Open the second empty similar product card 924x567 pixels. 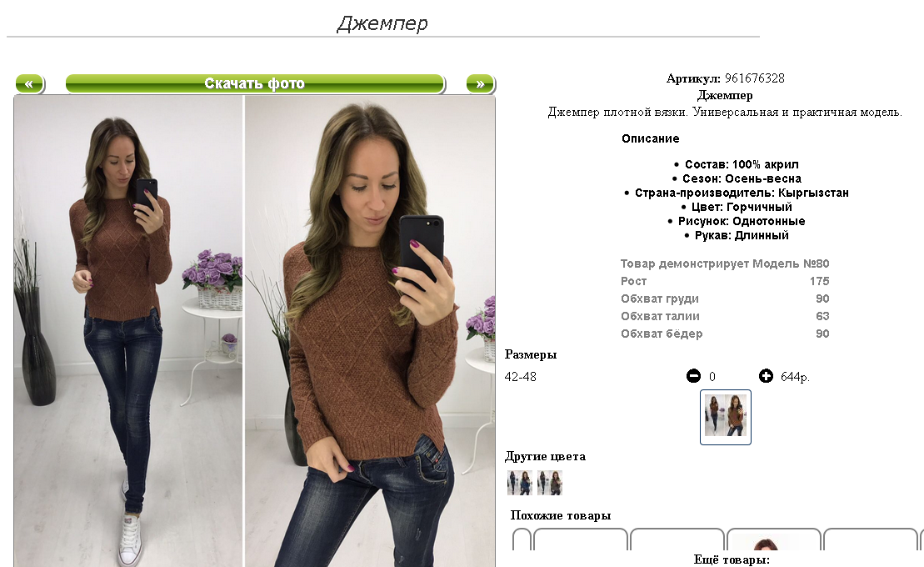tap(677, 539)
